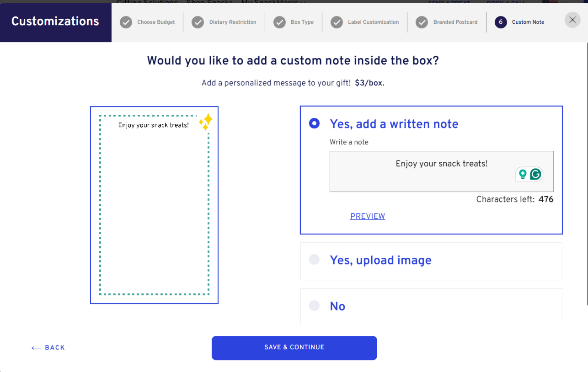Go to Box Type step
This screenshot has width=588, height=372.
[302, 22]
